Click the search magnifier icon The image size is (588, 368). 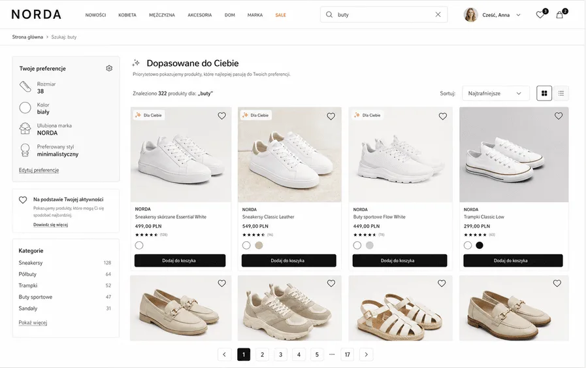[329, 14]
